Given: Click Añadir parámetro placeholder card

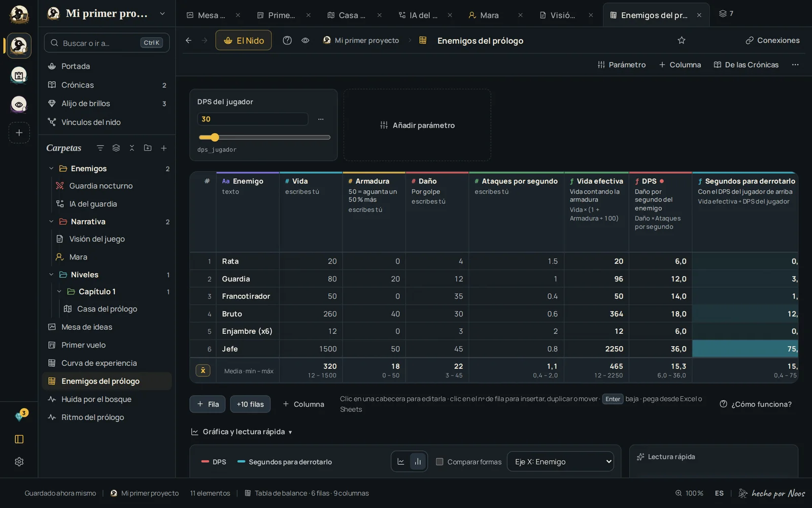Looking at the screenshot, I should click(x=417, y=125).
